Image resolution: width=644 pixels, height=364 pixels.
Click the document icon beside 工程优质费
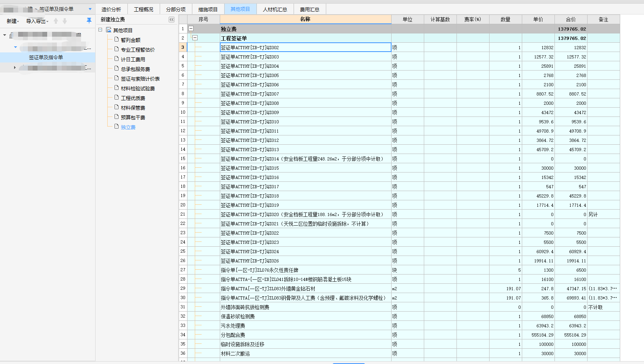coord(117,98)
